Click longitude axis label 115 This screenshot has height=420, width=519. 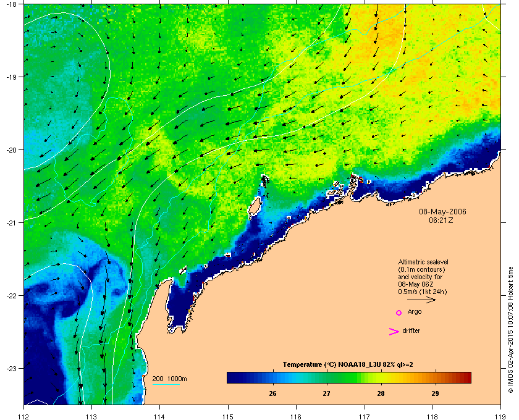point(228,417)
